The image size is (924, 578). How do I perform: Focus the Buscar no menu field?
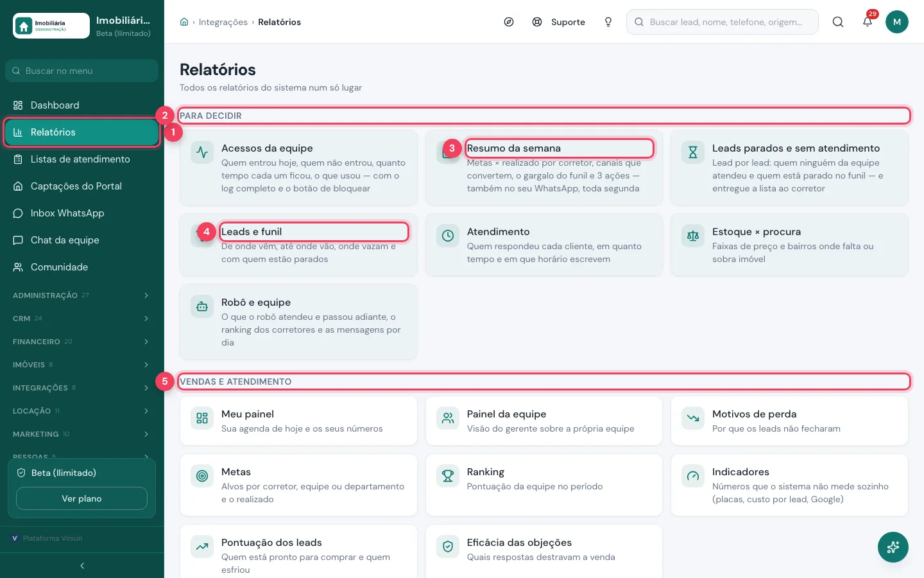[81, 71]
